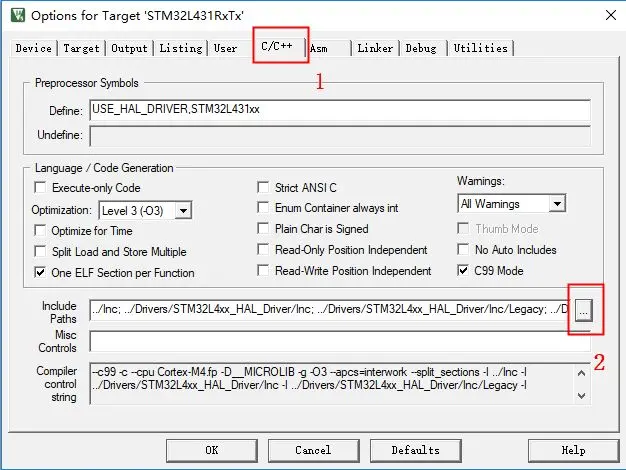Click the Keil uVision title bar icon
This screenshot has height=470, width=626.
click(18, 15)
